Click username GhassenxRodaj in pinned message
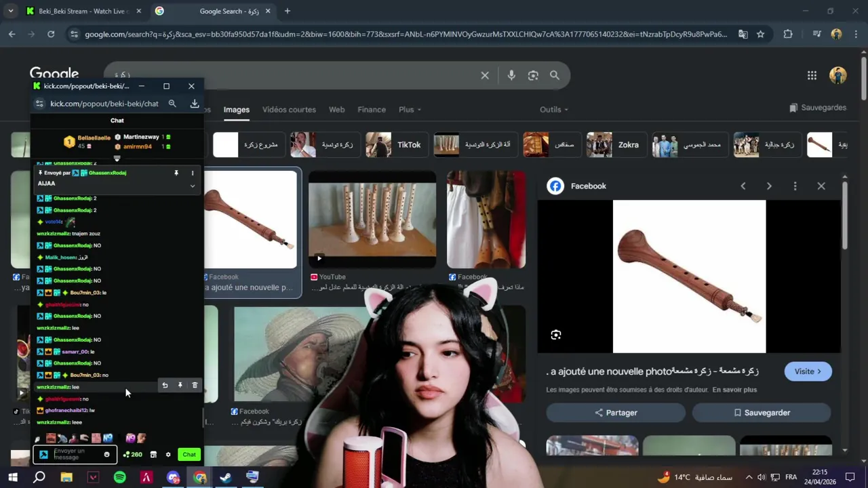 (107, 173)
